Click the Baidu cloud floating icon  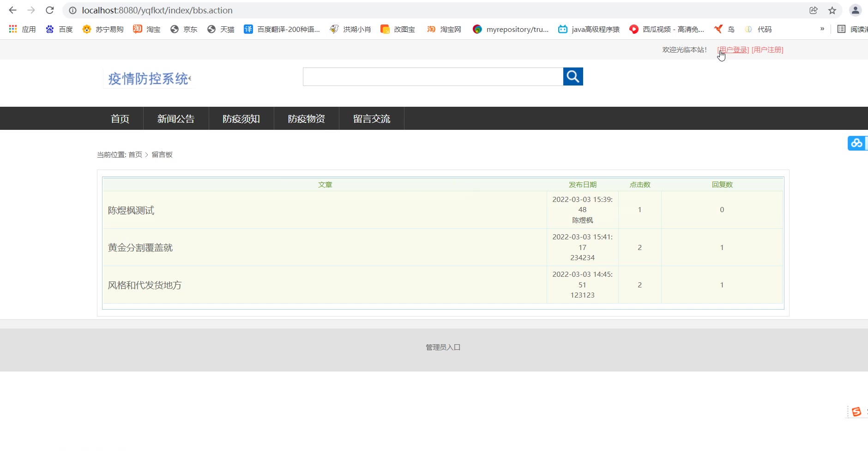[x=857, y=143]
